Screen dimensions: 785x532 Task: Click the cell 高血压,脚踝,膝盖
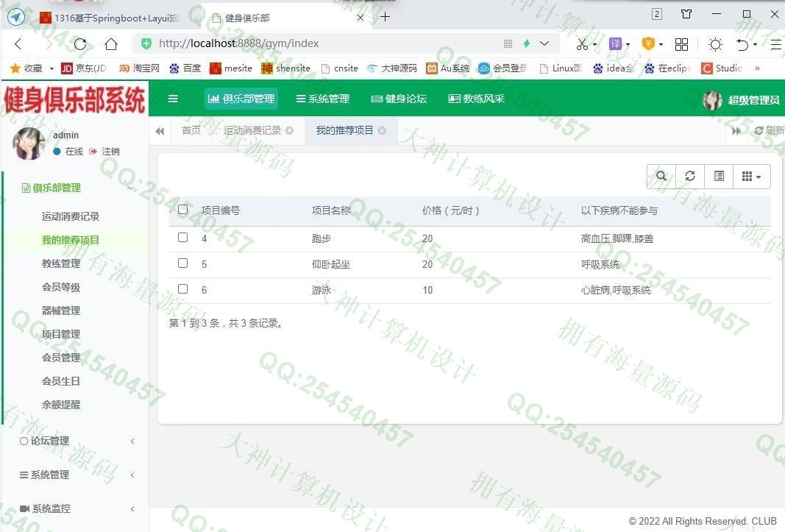pos(617,239)
